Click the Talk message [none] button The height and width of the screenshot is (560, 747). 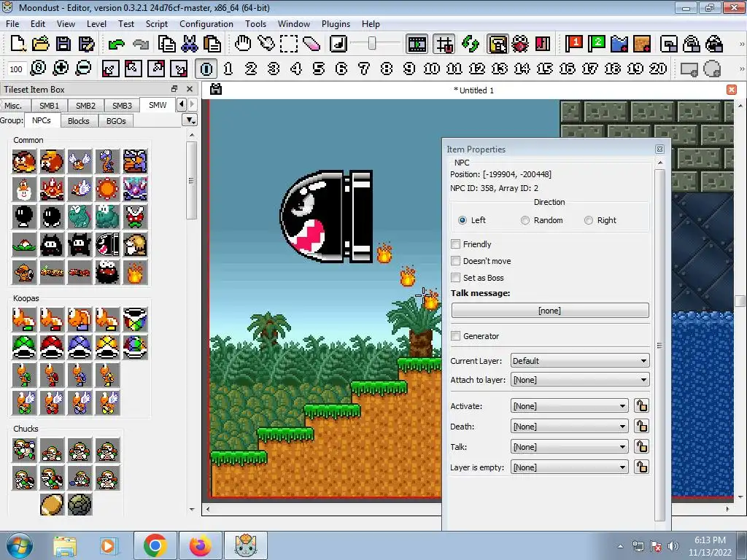pyautogui.click(x=550, y=311)
